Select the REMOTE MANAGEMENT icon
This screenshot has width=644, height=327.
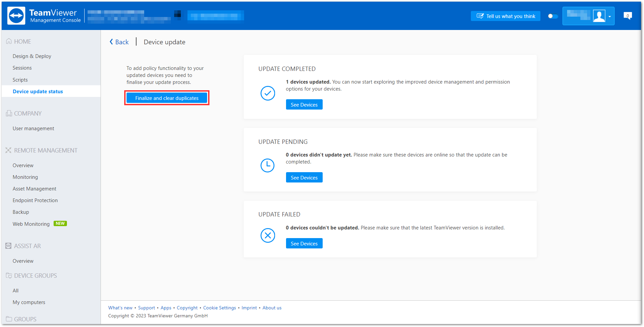pos(8,150)
